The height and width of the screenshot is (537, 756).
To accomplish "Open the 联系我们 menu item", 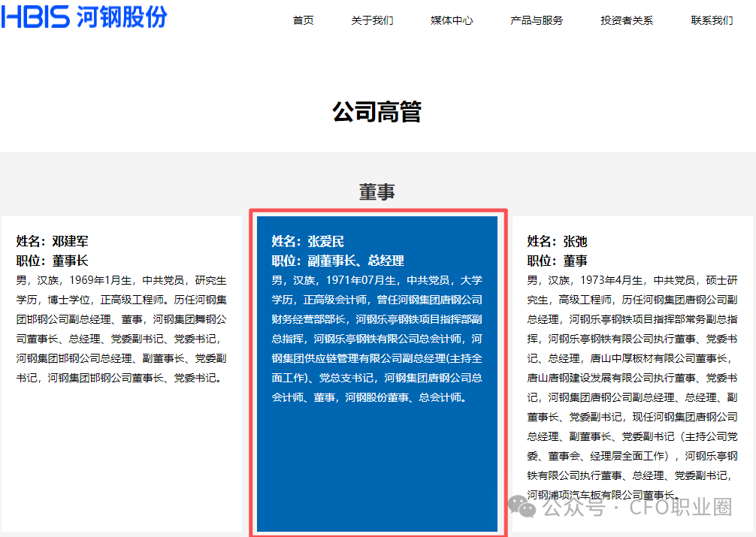I will pyautogui.click(x=712, y=20).
